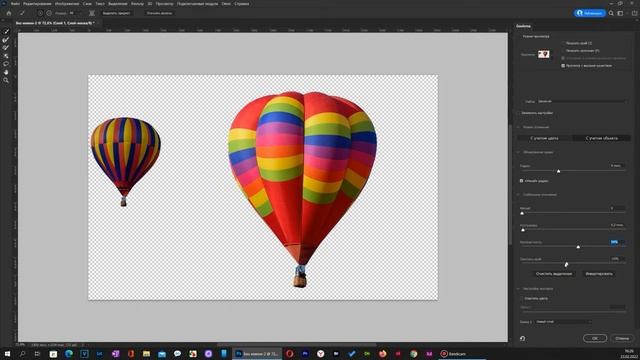This screenshot has width=640, height=360.
Task: Open Firefox from the taskbar
Action: (x=382, y=353)
